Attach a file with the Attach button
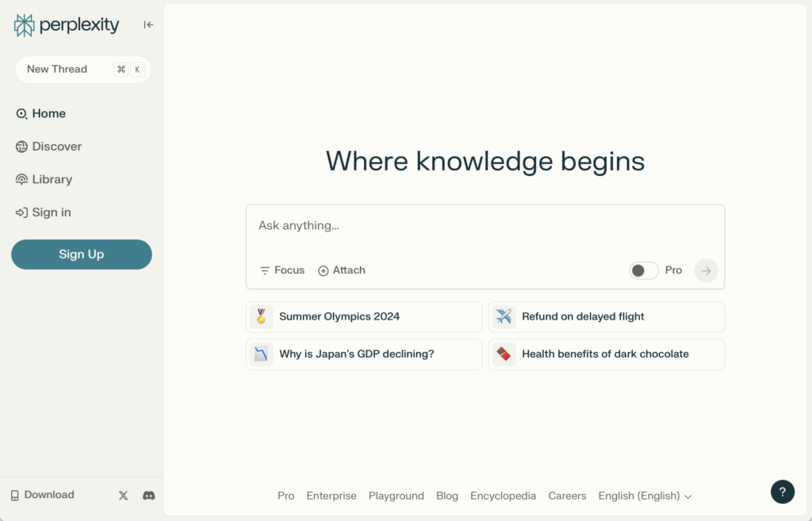The image size is (812, 521). (342, 270)
